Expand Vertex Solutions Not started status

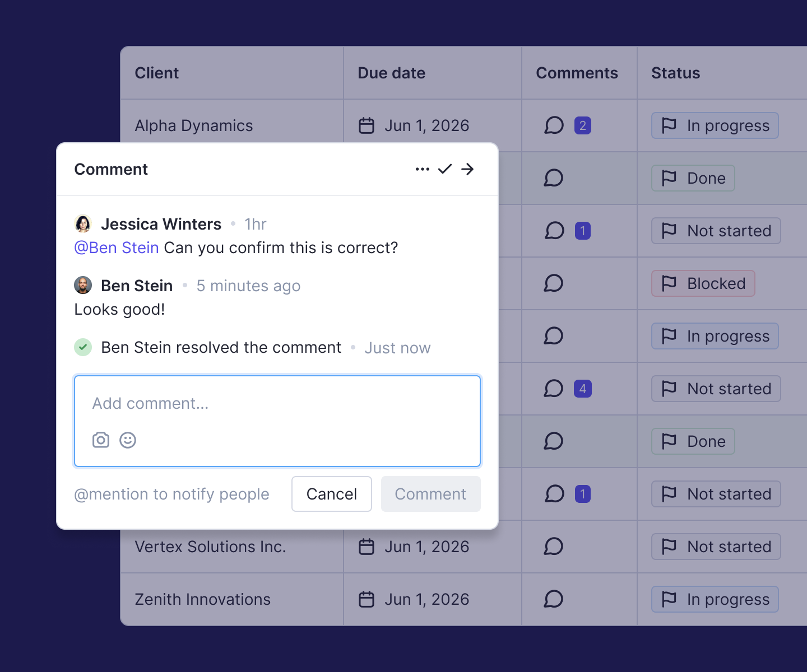click(x=716, y=547)
